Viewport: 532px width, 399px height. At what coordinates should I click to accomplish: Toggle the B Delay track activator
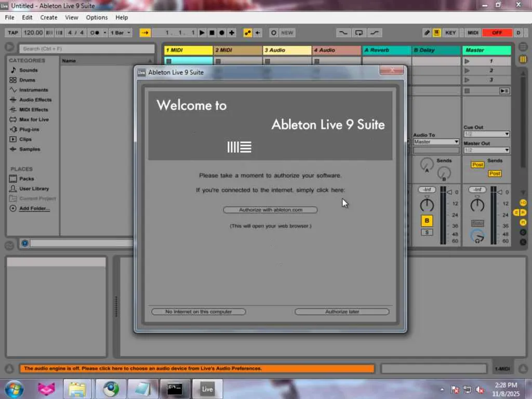coord(427,221)
